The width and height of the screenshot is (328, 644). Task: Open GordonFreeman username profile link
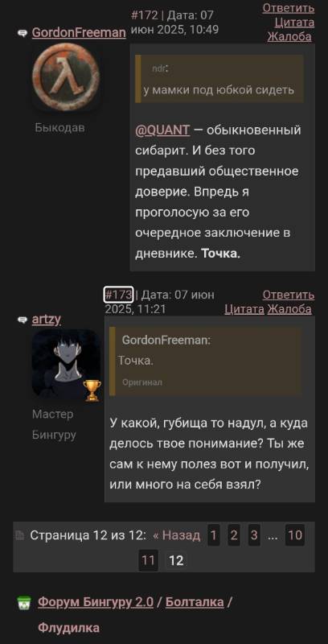(79, 33)
